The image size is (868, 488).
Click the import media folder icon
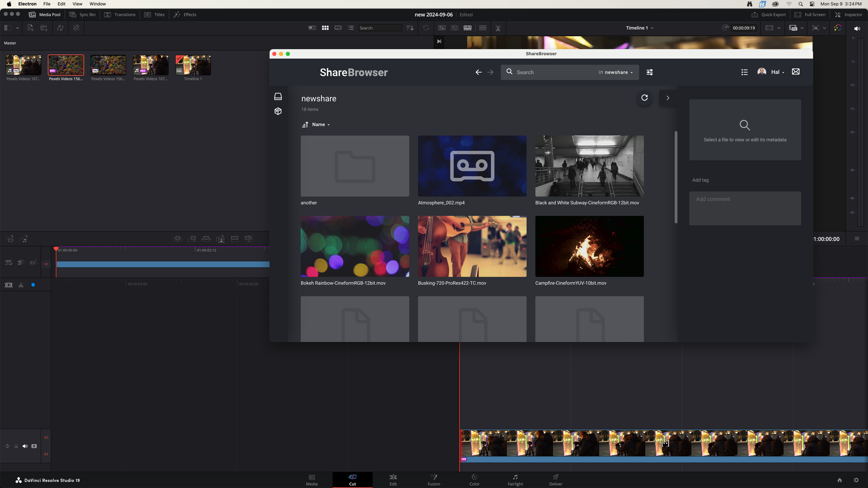(x=44, y=28)
